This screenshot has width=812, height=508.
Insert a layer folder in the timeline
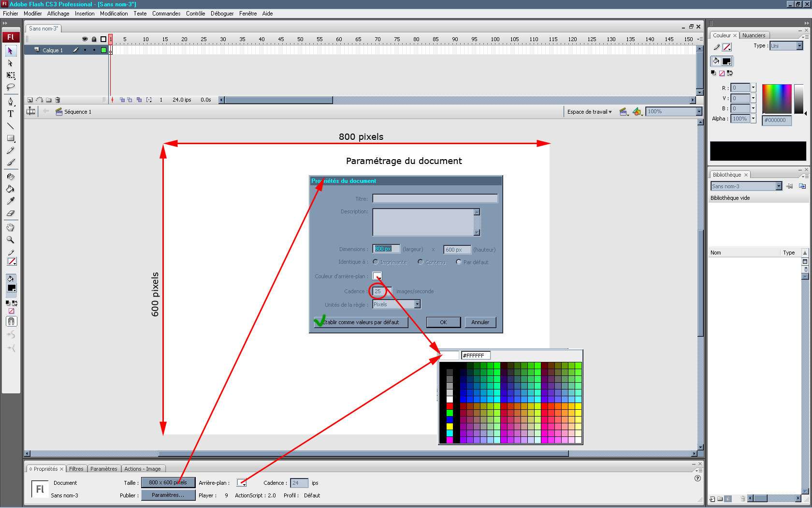49,100
